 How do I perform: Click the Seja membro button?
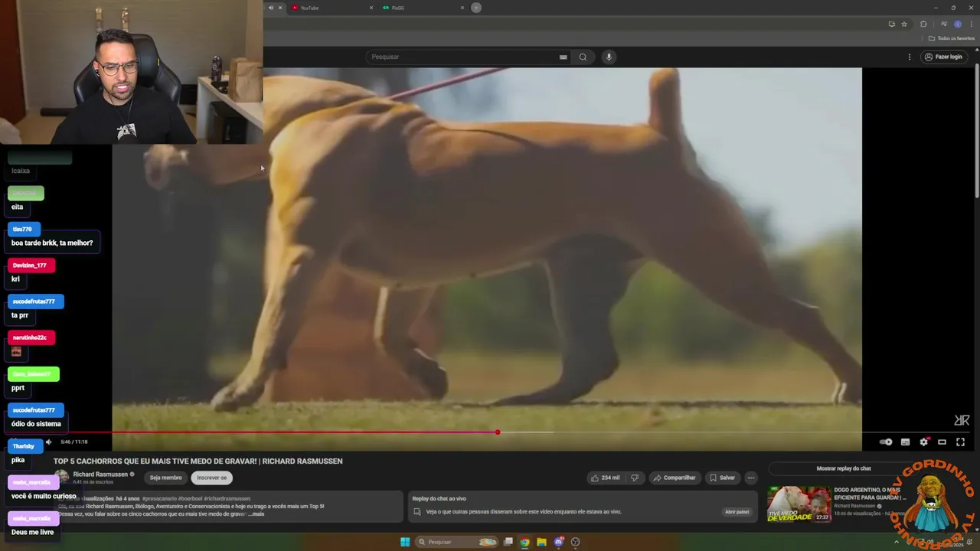(x=165, y=478)
